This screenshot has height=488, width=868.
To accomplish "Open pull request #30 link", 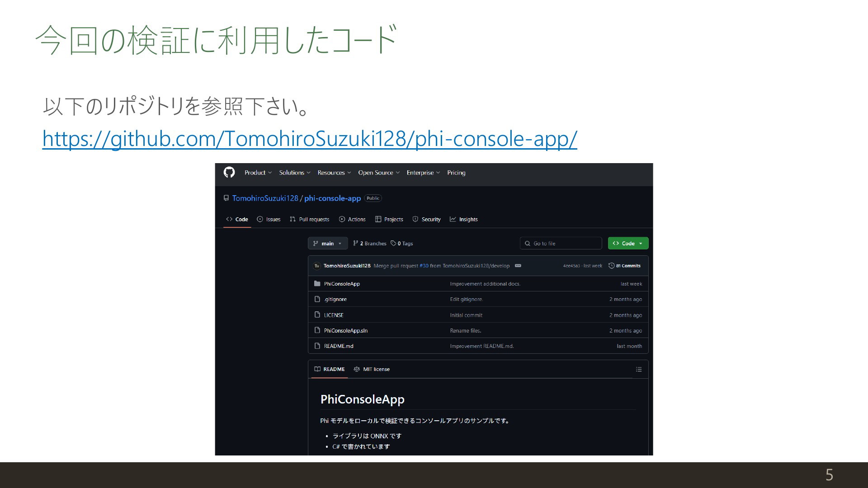I will coord(424,266).
